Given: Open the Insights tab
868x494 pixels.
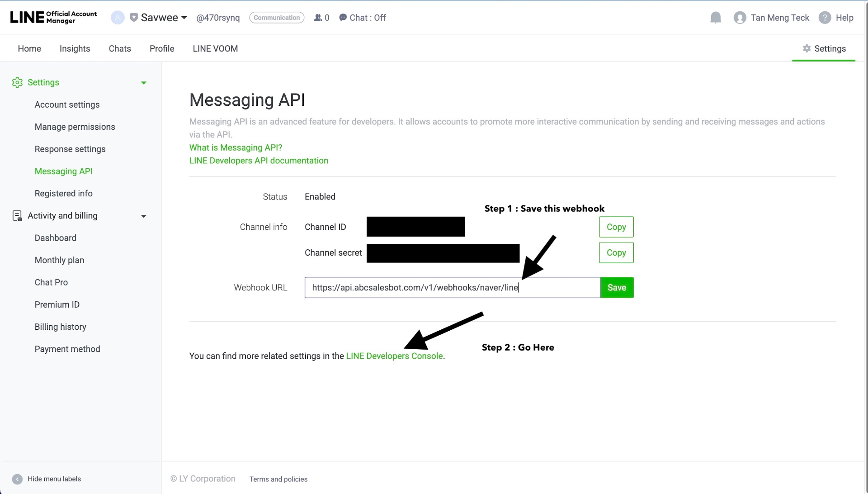Looking at the screenshot, I should click(75, 48).
